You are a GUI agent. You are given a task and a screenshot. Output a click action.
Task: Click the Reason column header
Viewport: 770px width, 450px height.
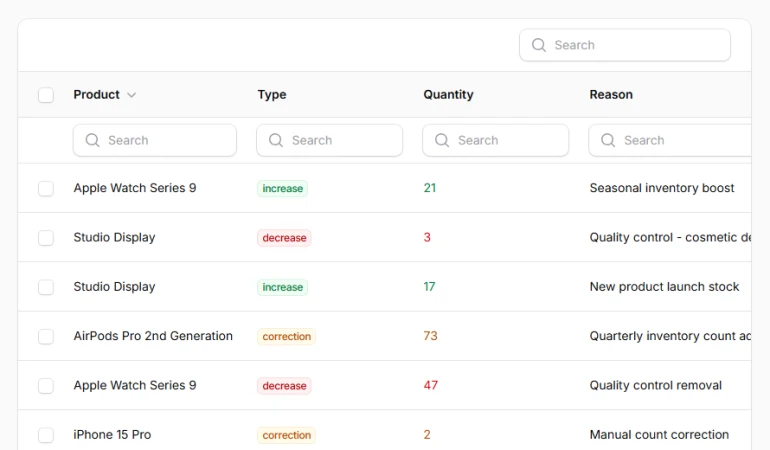tap(611, 94)
